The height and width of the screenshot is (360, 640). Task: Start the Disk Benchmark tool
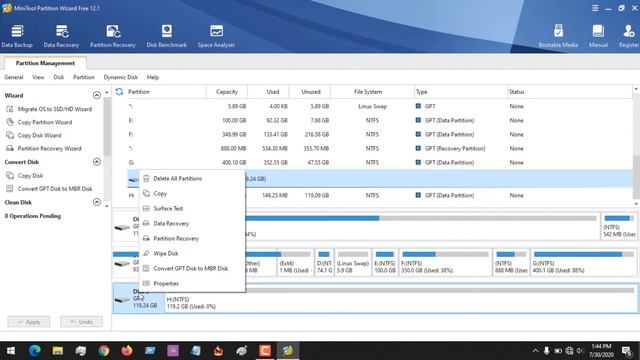167,36
